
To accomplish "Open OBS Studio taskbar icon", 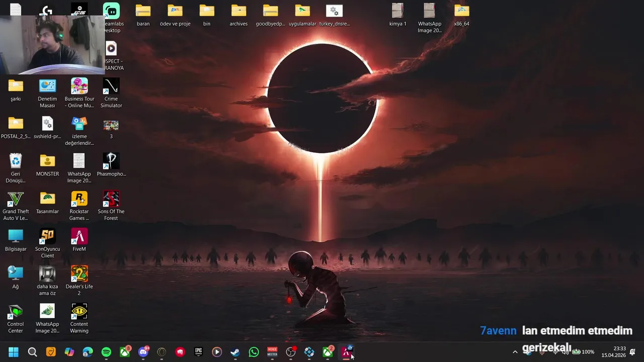I will [x=291, y=352].
